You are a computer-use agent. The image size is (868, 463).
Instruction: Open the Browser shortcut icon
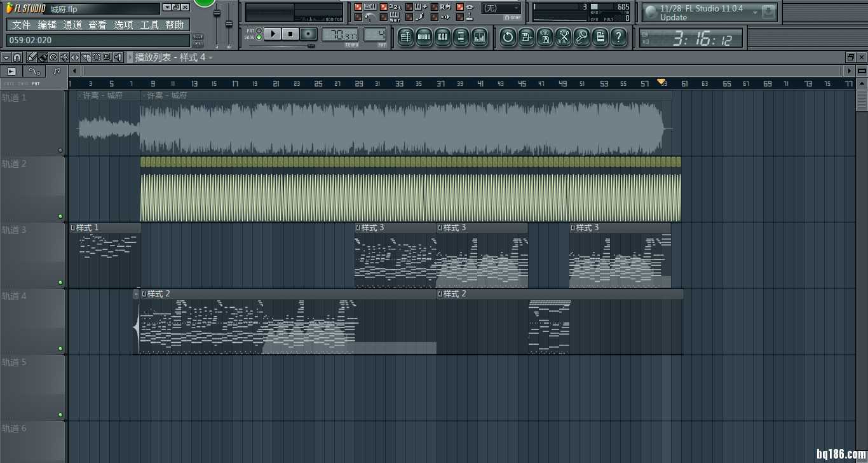pos(461,37)
